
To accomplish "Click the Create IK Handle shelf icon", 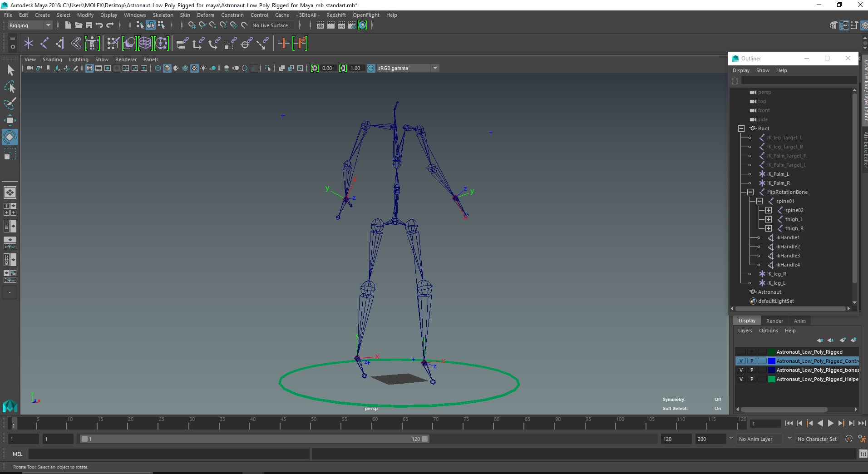I will pyautogui.click(x=60, y=44).
